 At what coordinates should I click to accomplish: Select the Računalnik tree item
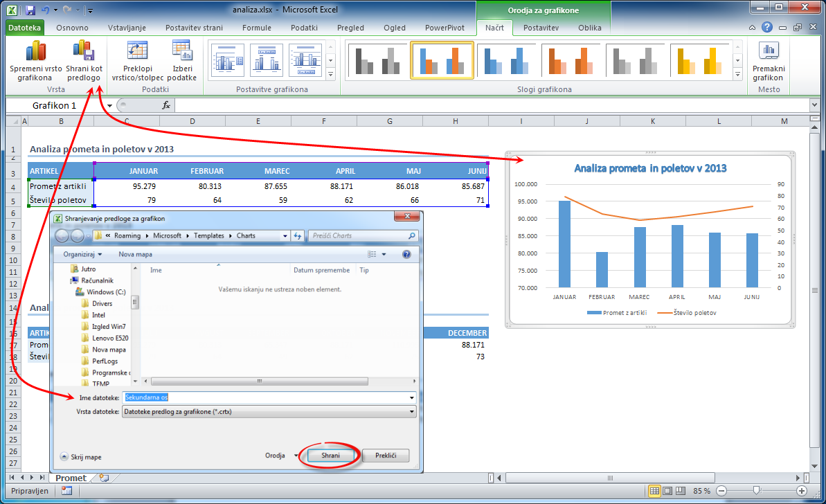92,280
